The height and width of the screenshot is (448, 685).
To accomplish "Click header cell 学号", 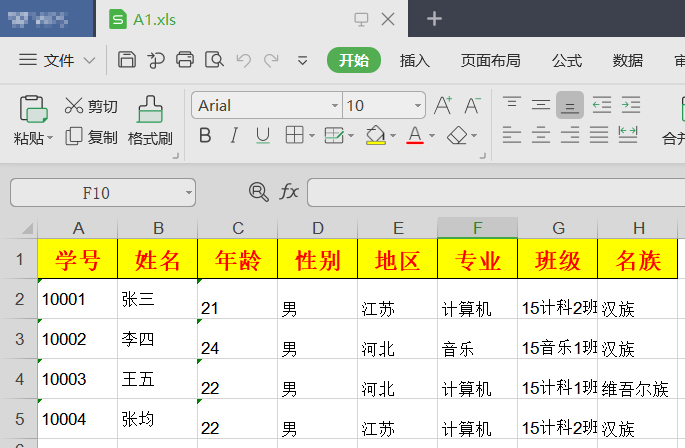I will 78,259.
